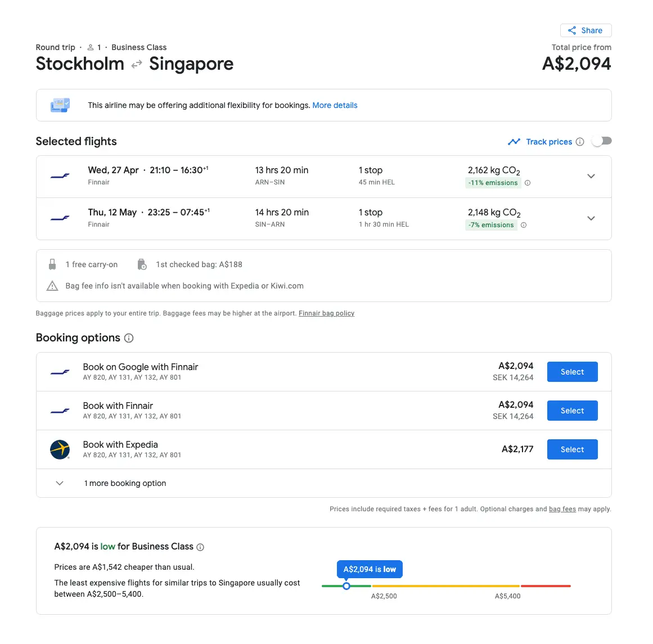The height and width of the screenshot is (644, 653).
Task: Click the Booking options info icon
Action: click(129, 338)
